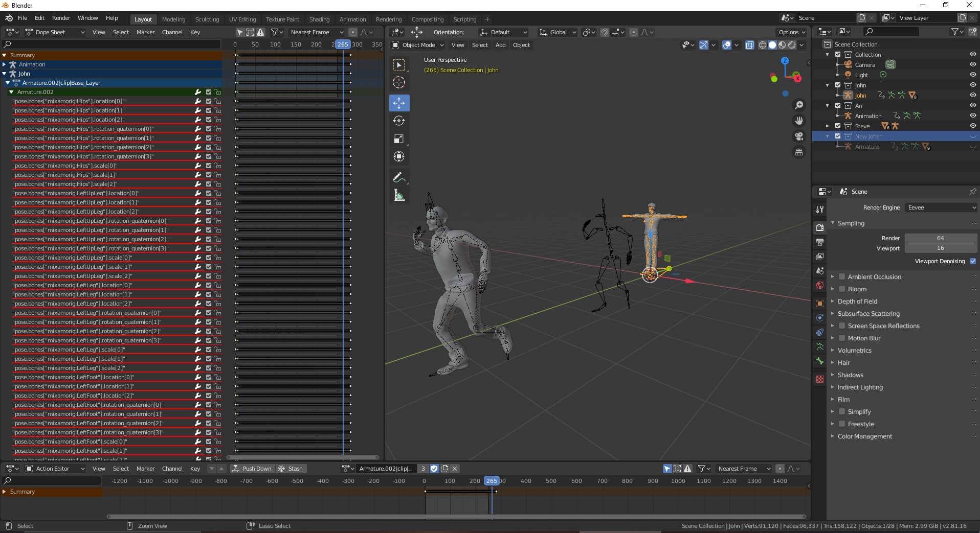This screenshot has width=980, height=533.
Task: Open the File menu
Action: coord(23,18)
